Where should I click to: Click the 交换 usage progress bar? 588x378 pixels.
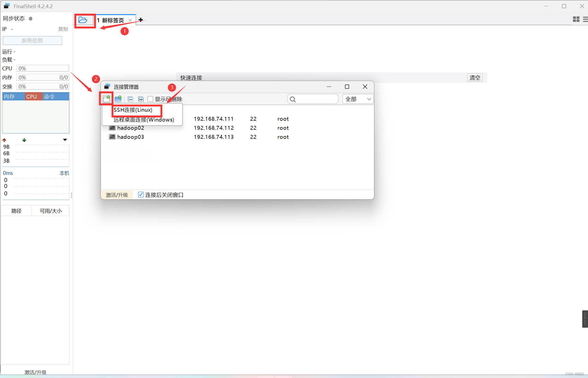coord(43,86)
